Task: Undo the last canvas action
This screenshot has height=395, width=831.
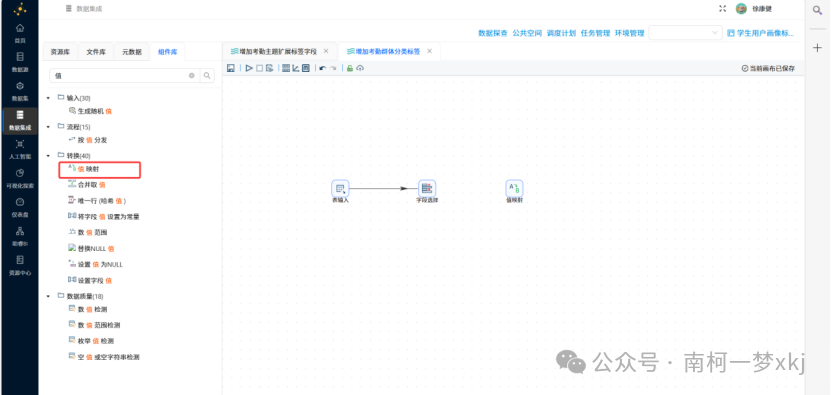Action: point(322,68)
